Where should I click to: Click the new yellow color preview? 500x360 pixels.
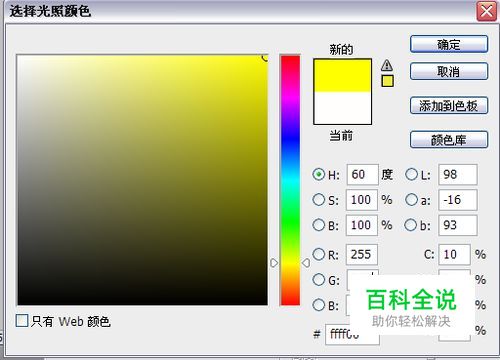click(342, 76)
